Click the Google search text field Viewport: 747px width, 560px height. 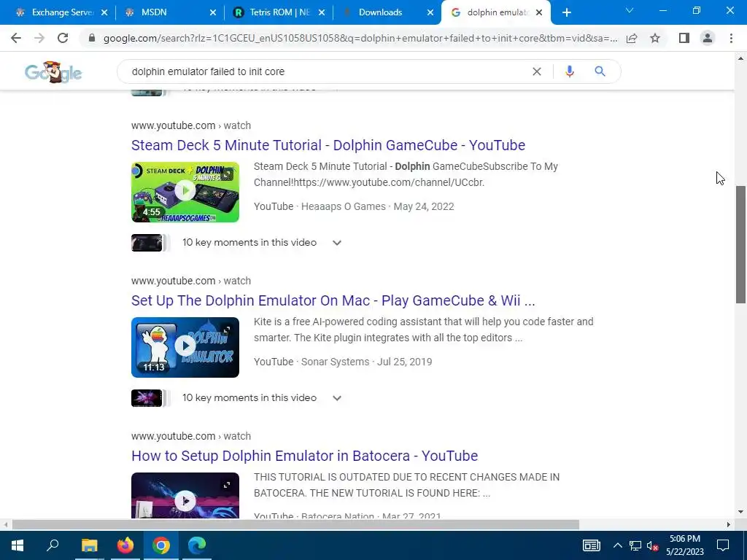point(329,71)
